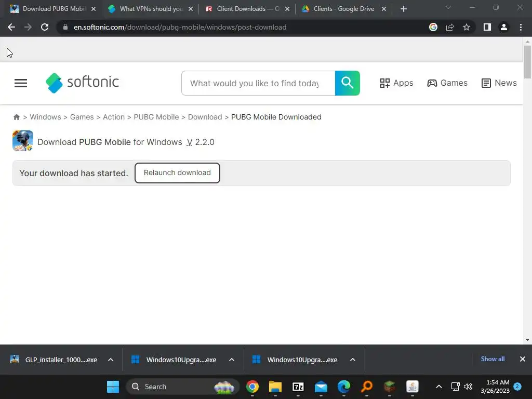Image resolution: width=532 pixels, height=399 pixels.
Task: Open Windows Start menu
Action: pyautogui.click(x=113, y=387)
